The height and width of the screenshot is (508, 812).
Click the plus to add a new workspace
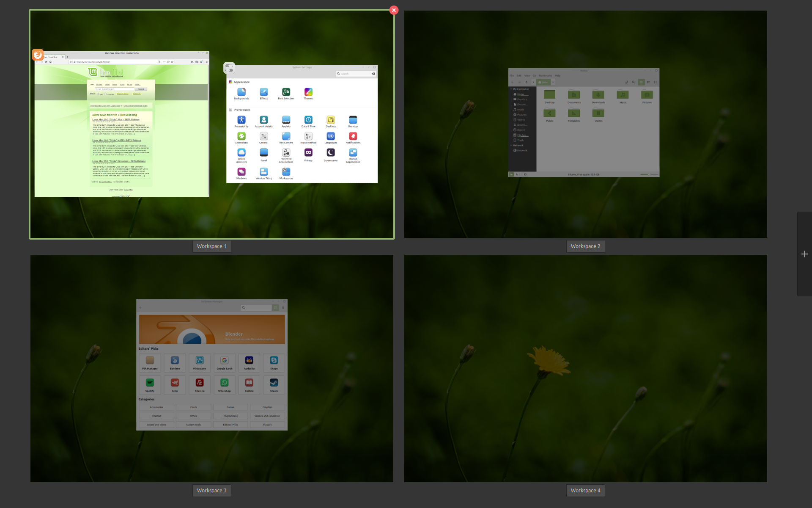(805, 254)
